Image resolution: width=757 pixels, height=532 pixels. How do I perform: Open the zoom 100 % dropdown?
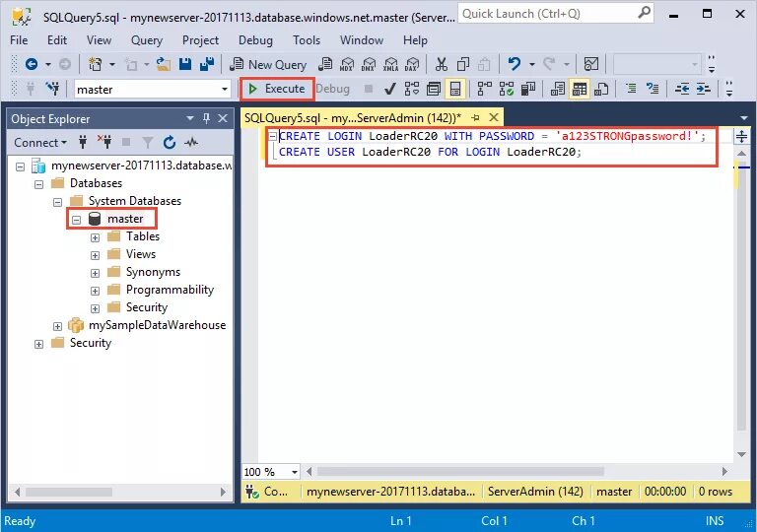tap(294, 472)
